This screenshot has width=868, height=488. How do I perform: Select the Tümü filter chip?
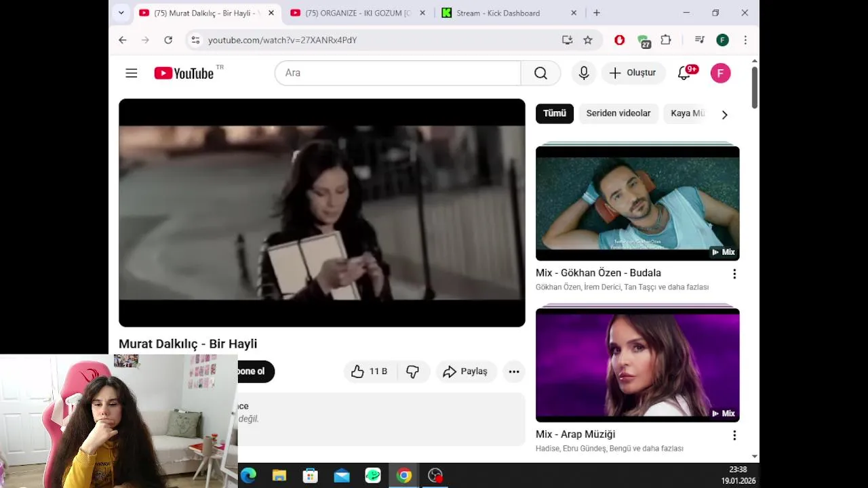555,113
